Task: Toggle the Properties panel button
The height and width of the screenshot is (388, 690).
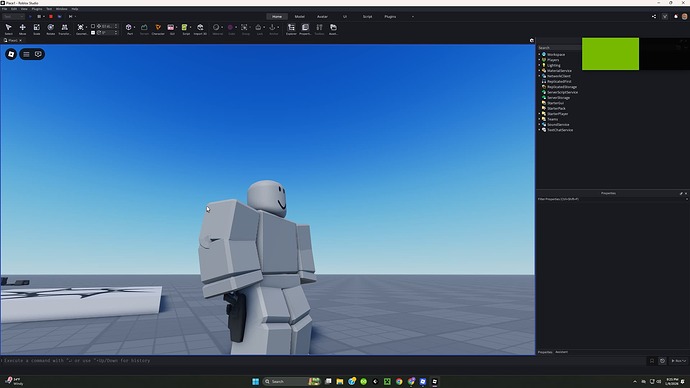Action: click(305, 29)
